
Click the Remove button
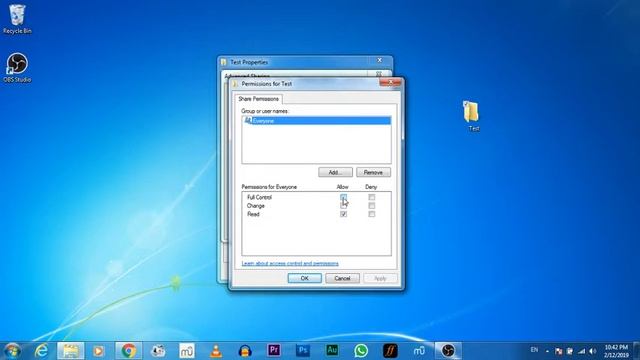373,172
